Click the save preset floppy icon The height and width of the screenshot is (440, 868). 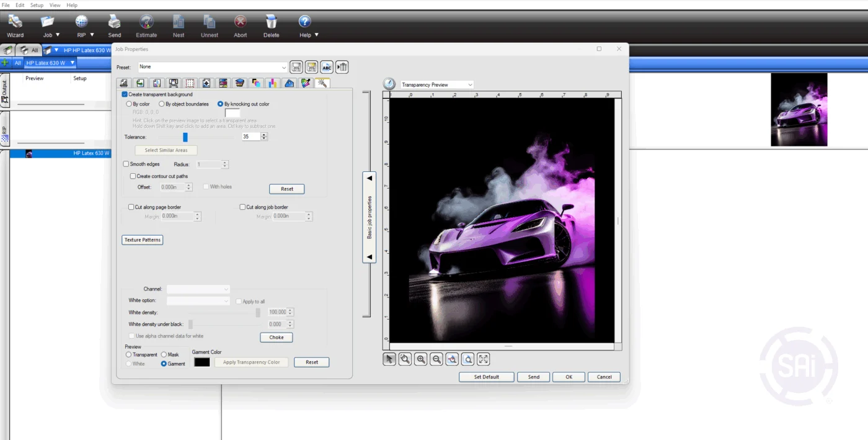tap(296, 67)
